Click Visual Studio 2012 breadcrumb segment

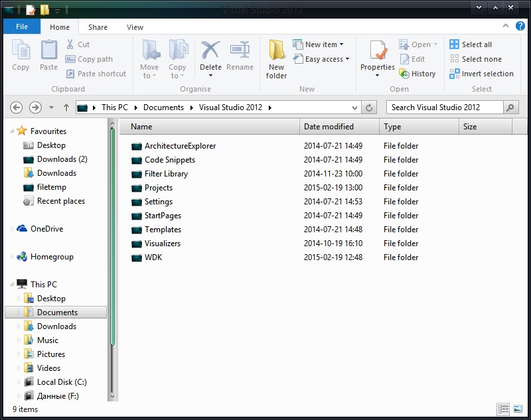[x=230, y=107]
